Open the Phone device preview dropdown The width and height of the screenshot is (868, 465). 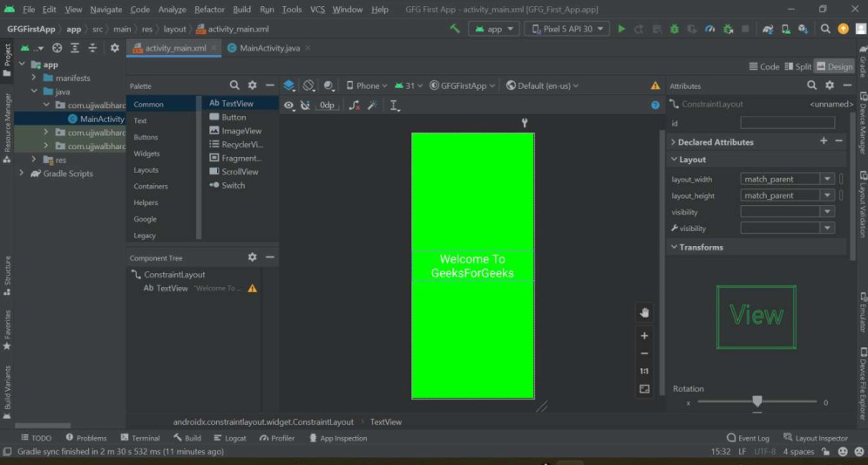click(x=367, y=85)
